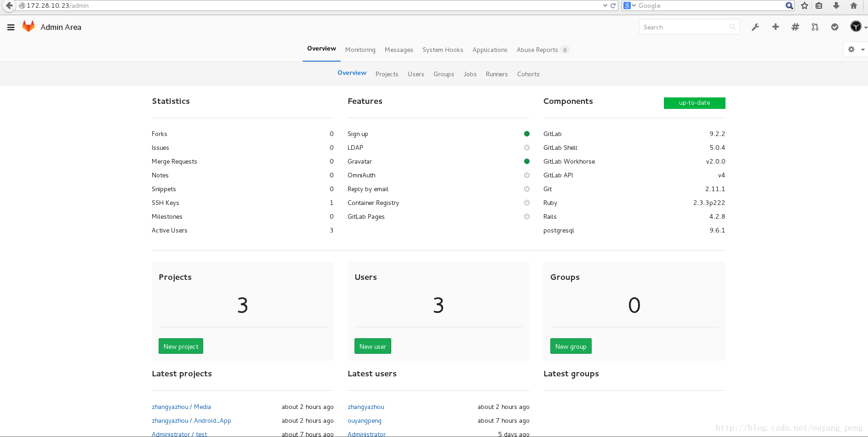Click Abuse Reports count badge 0
This screenshot has width=868, height=437.
tap(565, 50)
